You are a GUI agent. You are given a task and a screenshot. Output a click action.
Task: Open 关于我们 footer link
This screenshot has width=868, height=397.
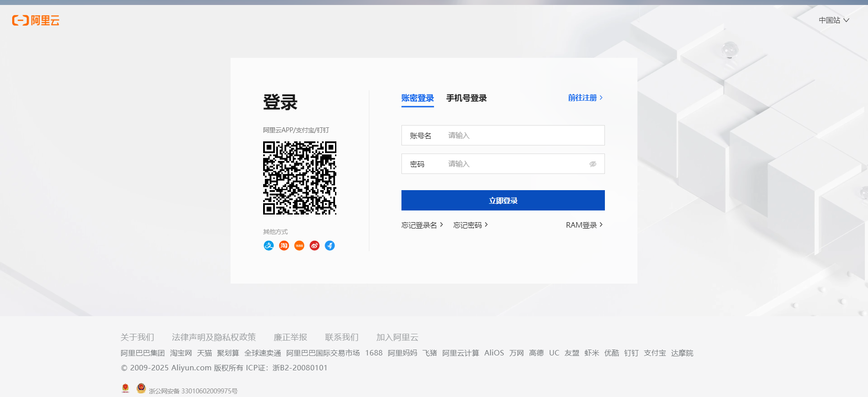pos(137,337)
